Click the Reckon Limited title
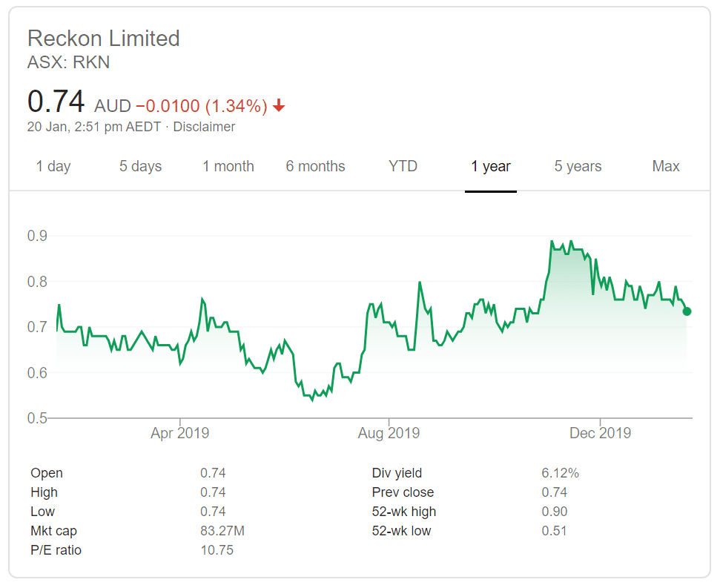Screen dimensions: 720x588 tap(104, 39)
